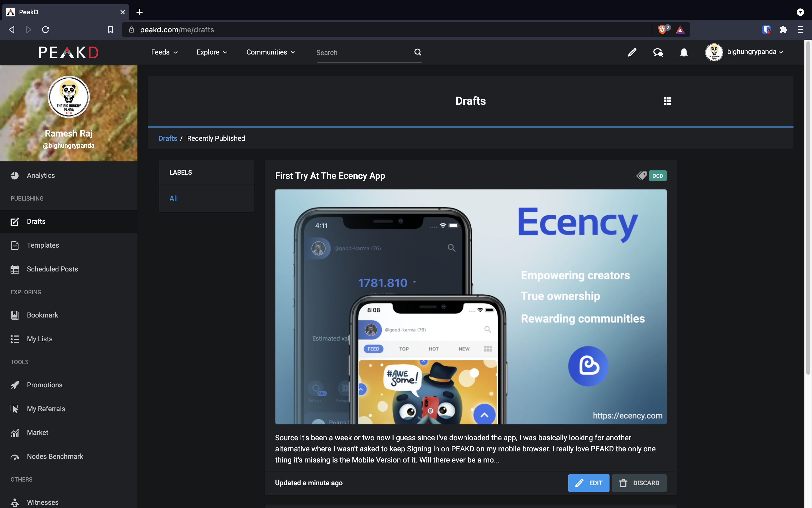
Task: Switch drafts to grid view icon
Action: pyautogui.click(x=667, y=101)
